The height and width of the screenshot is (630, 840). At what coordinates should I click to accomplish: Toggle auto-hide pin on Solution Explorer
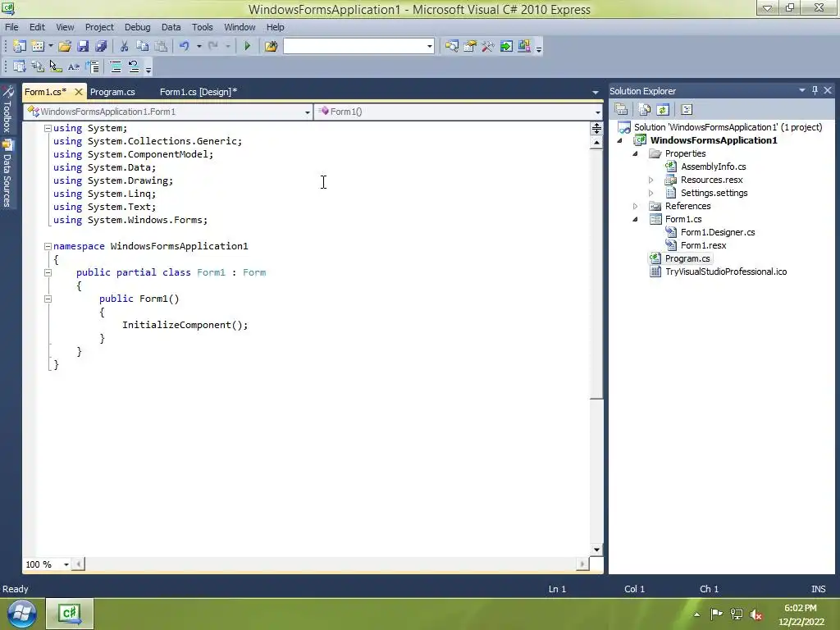pyautogui.click(x=815, y=90)
